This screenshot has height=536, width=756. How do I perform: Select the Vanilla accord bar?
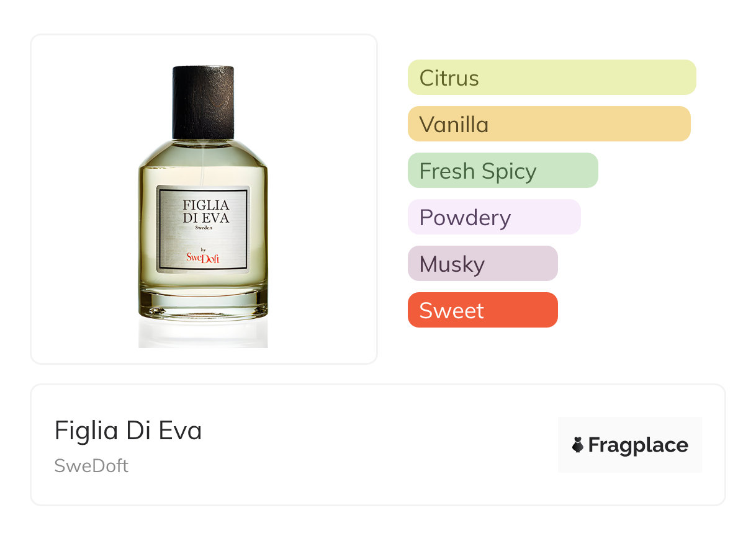(549, 124)
